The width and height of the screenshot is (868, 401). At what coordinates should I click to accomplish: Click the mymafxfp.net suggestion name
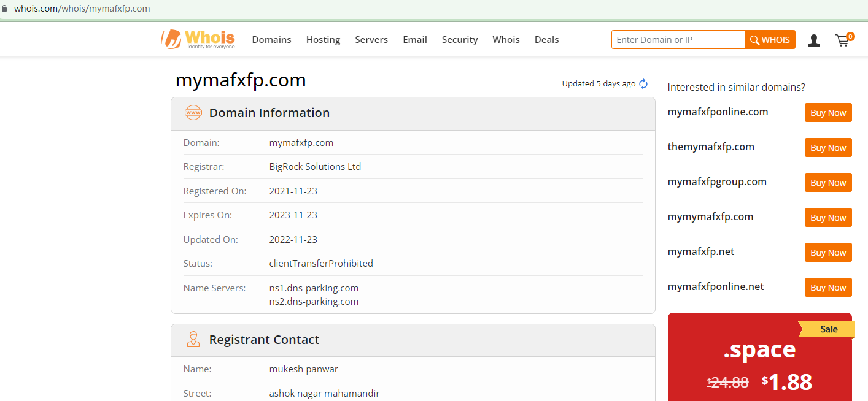coord(701,252)
